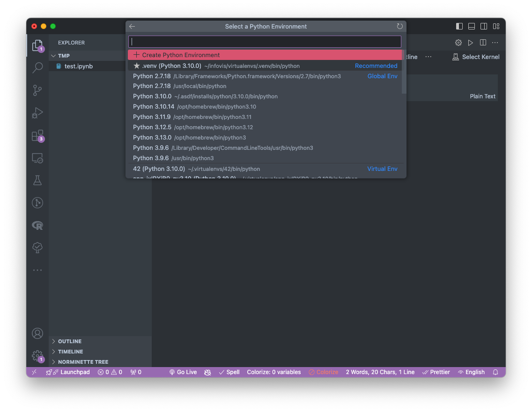Select Python 3.10.14 homebrew interpreter
Viewport: 532px width, 412px height.
tap(265, 106)
